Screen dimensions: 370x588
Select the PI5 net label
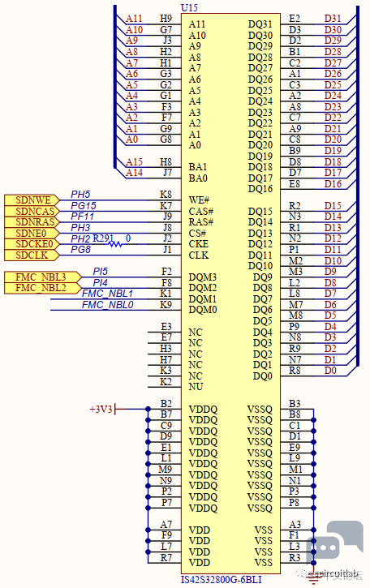(100, 271)
